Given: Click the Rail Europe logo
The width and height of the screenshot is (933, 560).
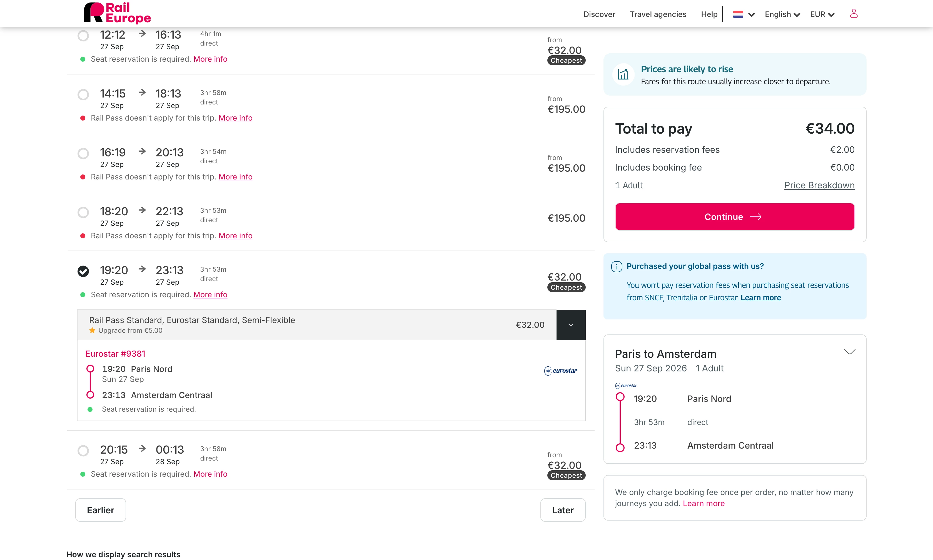Looking at the screenshot, I should (x=117, y=13).
